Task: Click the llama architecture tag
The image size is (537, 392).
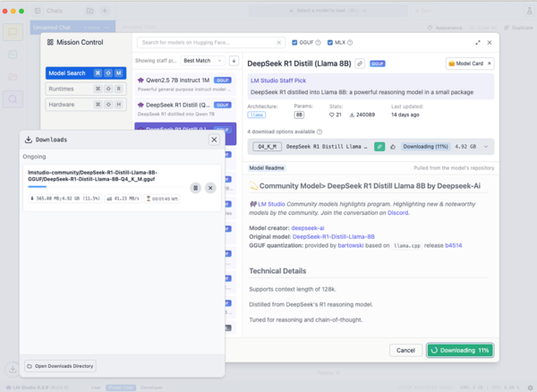Action: 257,115
